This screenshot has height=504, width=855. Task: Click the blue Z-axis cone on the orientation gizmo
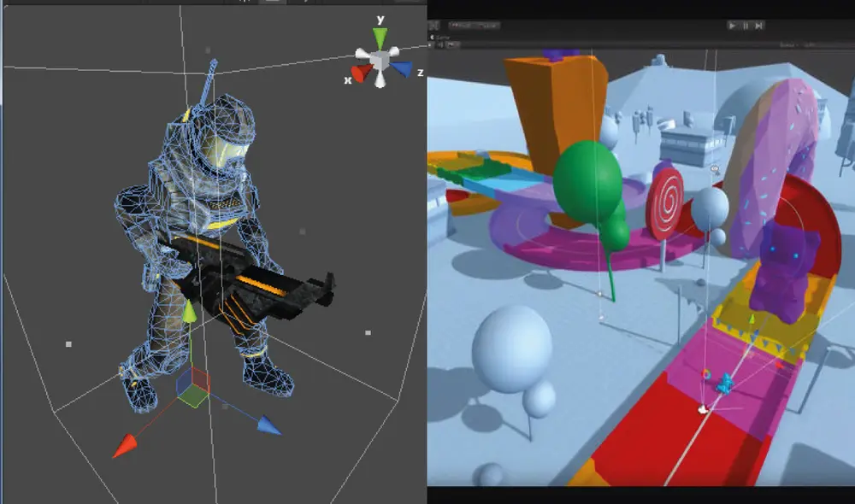click(403, 69)
